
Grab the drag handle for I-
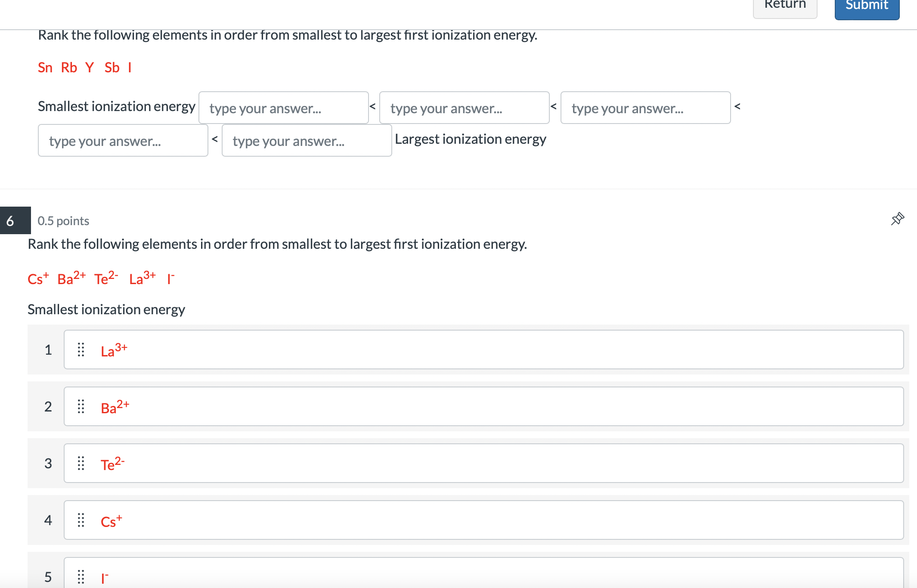[x=81, y=576]
